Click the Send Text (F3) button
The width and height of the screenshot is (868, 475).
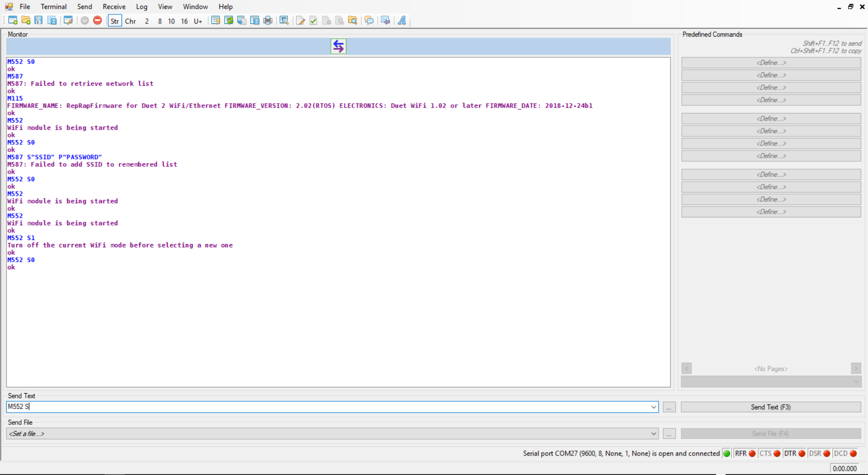pyautogui.click(x=771, y=407)
